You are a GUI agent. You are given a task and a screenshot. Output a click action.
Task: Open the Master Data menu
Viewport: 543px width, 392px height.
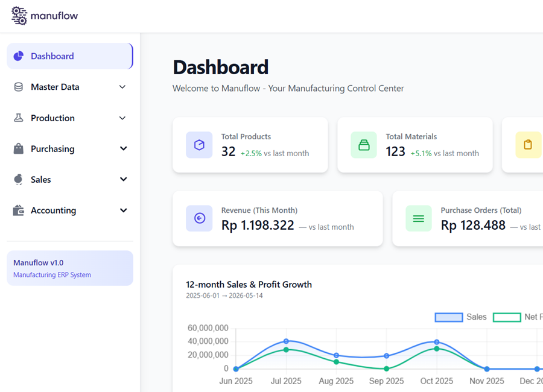tap(70, 87)
